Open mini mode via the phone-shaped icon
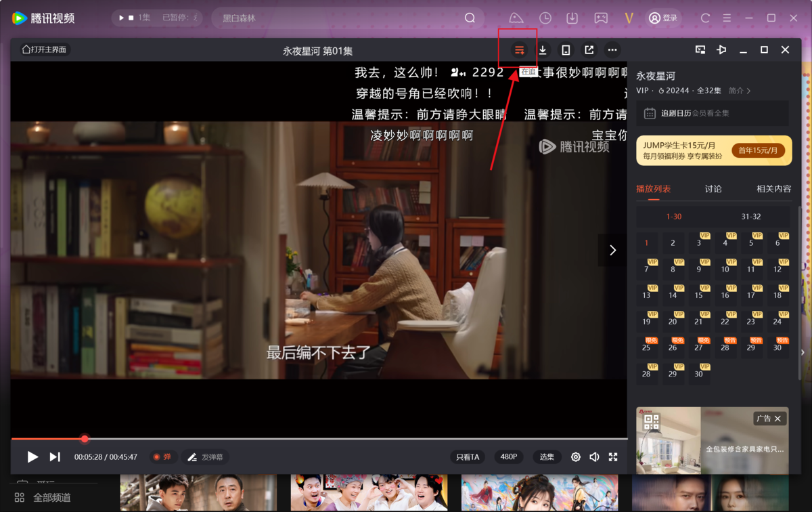This screenshot has width=812, height=512. tap(566, 49)
